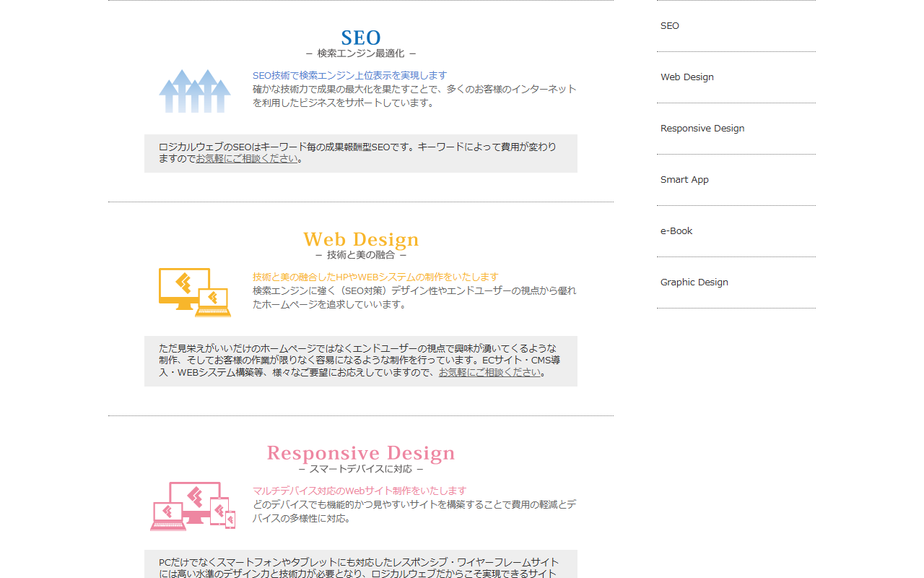Select "Web Design" in the sidebar menu
The image size is (924, 578).
(x=687, y=77)
